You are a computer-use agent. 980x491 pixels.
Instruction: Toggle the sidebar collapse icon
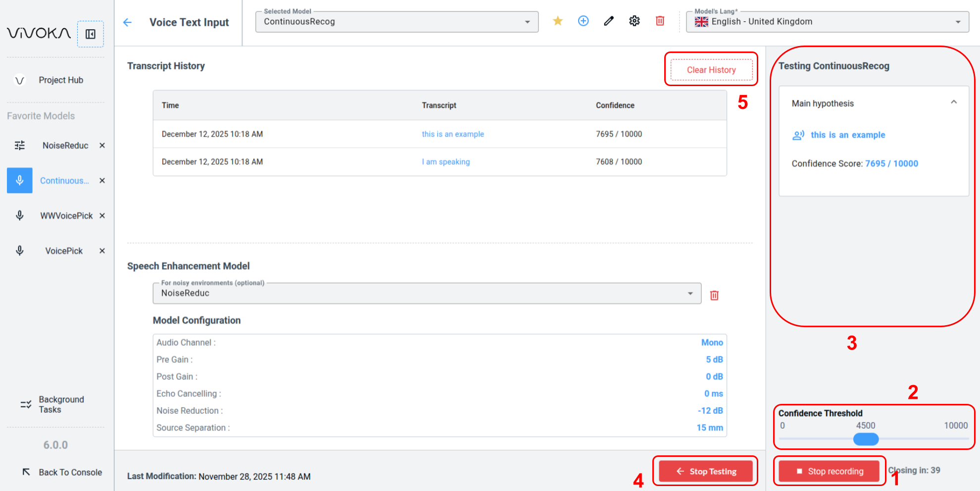(x=91, y=34)
